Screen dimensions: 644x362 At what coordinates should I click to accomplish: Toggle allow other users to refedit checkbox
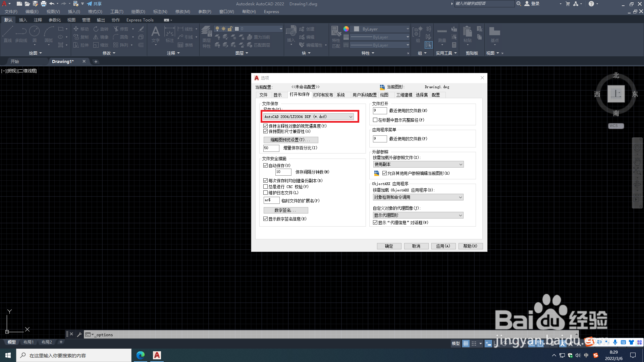(385, 173)
